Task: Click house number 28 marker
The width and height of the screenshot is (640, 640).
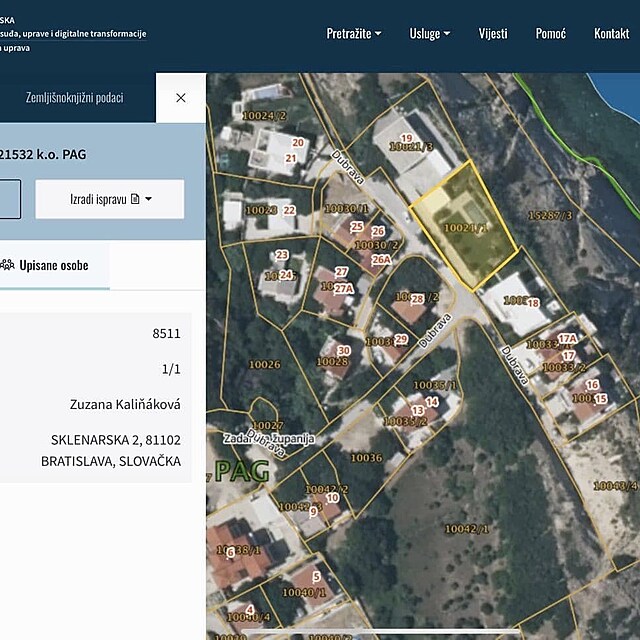Action: click(x=417, y=298)
